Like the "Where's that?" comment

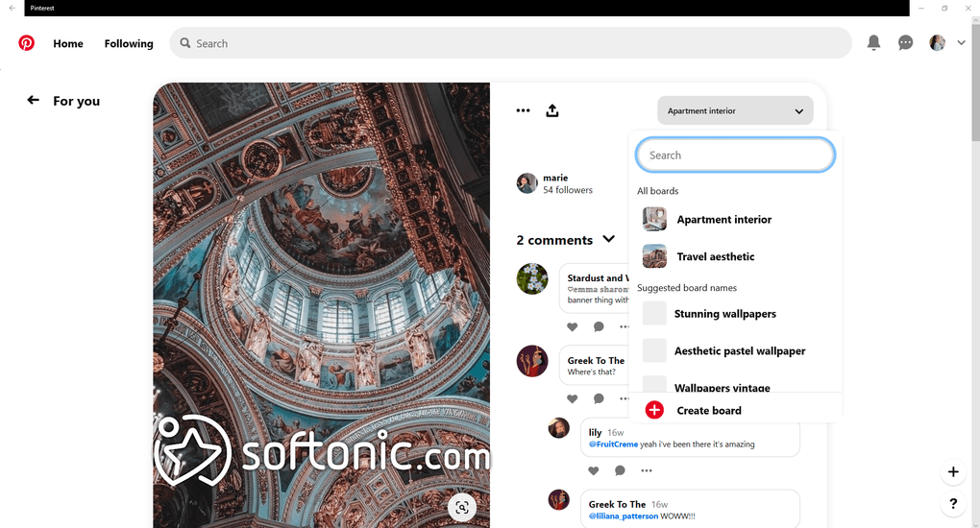coord(572,398)
